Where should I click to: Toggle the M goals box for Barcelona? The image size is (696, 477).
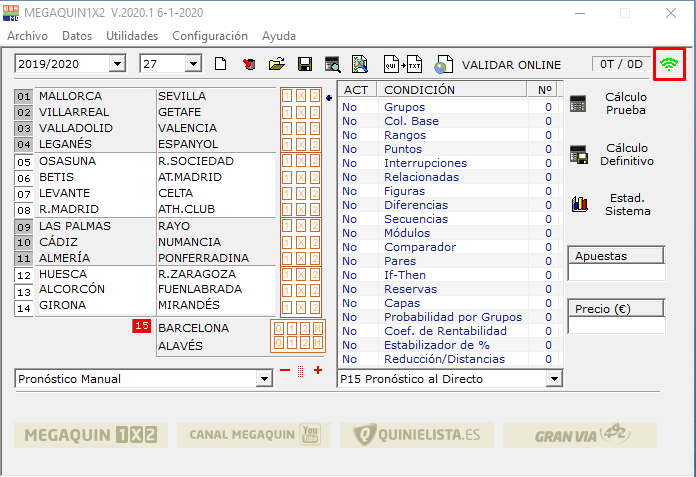tap(317, 329)
